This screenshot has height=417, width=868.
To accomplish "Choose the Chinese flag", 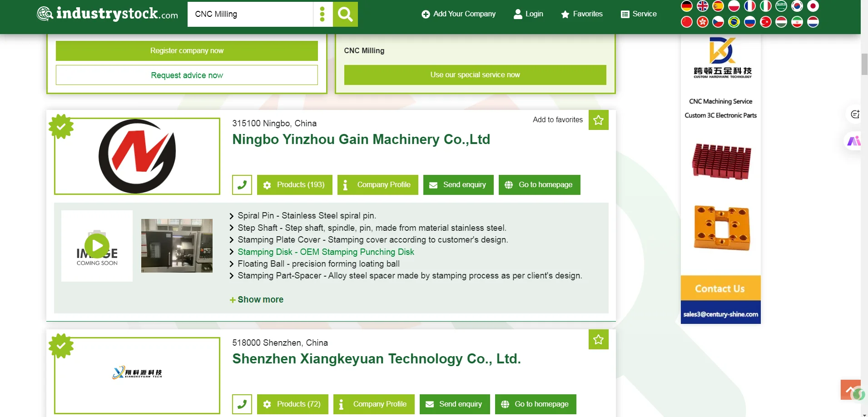I will (x=687, y=22).
